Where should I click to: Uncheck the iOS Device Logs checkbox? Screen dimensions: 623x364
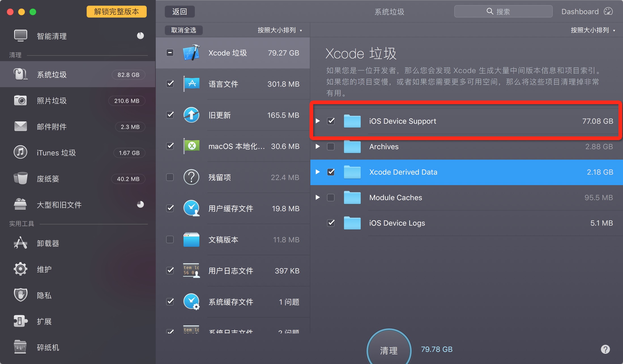point(331,223)
